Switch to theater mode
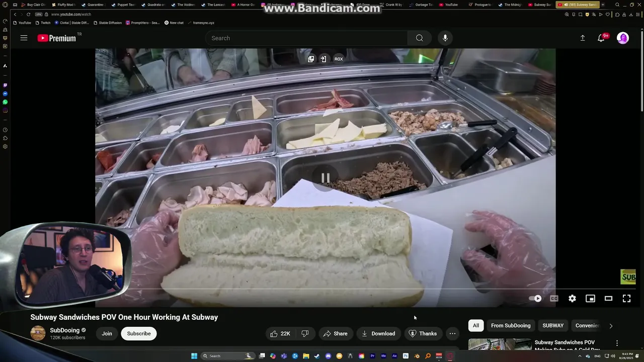Screen dimensions: 644x362 (x=608, y=299)
